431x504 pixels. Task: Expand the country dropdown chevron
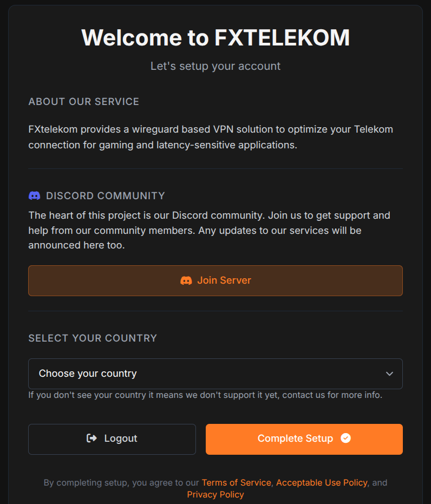pyautogui.click(x=389, y=374)
